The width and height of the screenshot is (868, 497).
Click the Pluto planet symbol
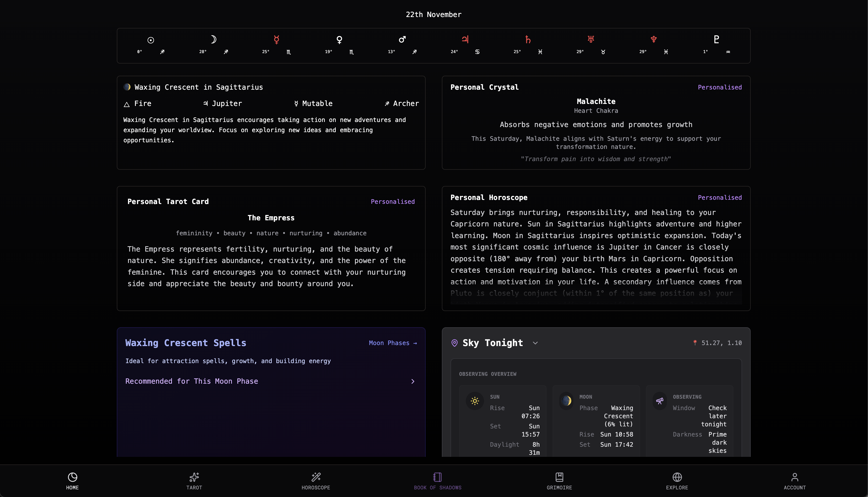(716, 40)
